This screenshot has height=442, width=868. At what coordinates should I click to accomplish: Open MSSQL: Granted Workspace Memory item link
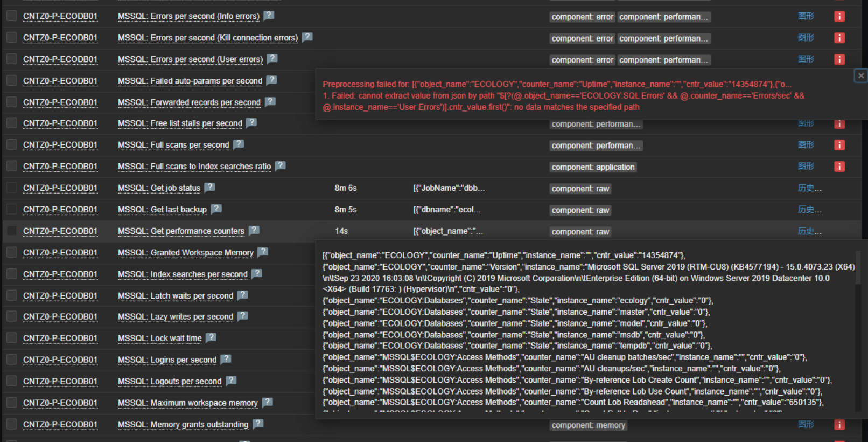pos(185,253)
